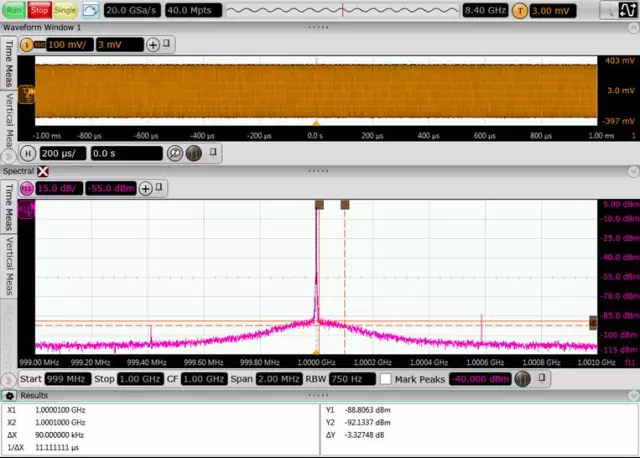640x458 pixels.
Task: Stop acquisition with the red Stop button
Action: [x=39, y=10]
